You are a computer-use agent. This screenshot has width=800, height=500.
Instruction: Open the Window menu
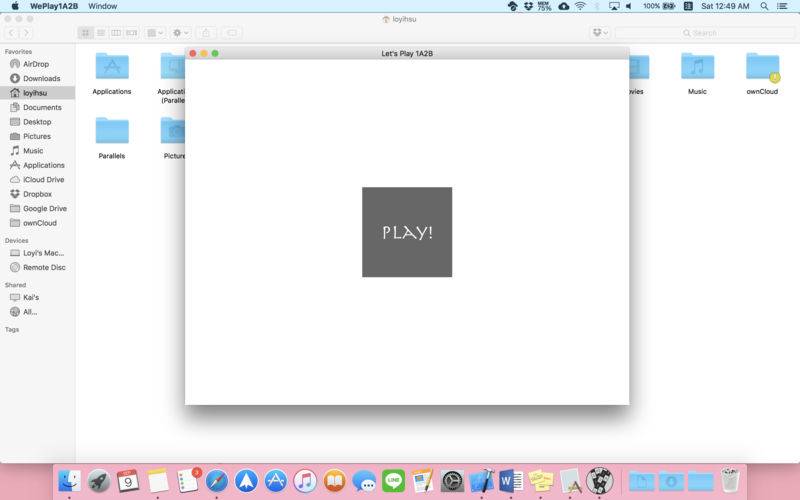[x=102, y=6]
